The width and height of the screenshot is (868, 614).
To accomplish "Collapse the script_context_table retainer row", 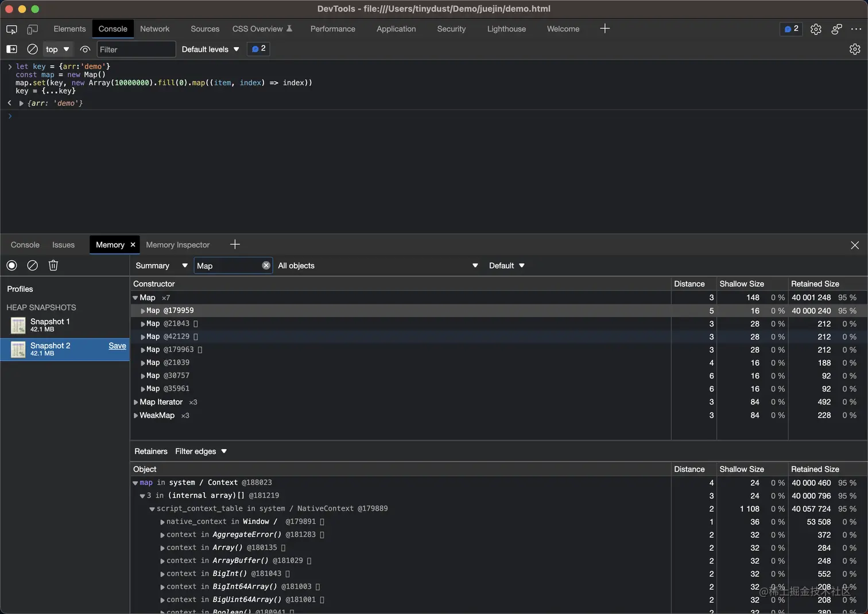I will coord(152,509).
